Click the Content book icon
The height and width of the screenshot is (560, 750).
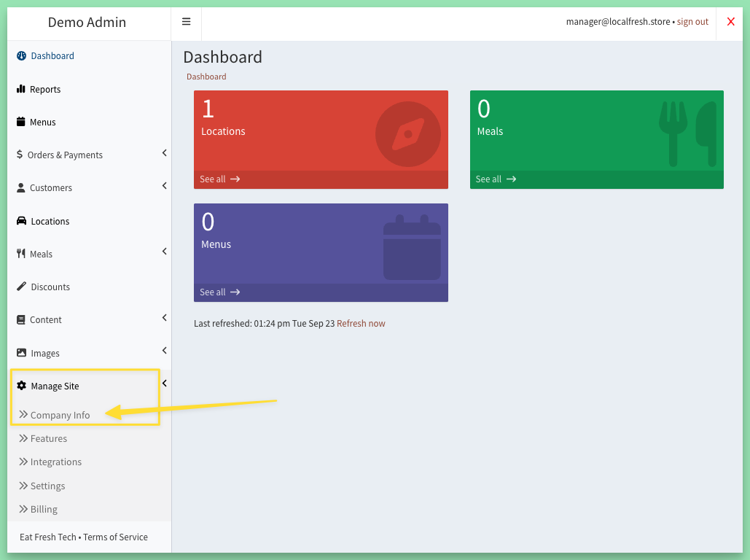click(21, 319)
